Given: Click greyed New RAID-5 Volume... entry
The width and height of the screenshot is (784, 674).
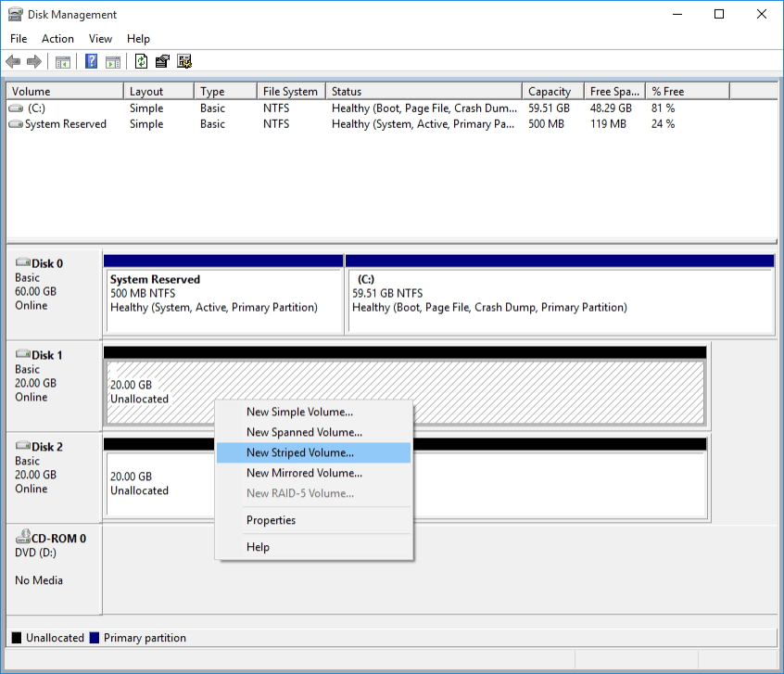Looking at the screenshot, I should point(314,493).
